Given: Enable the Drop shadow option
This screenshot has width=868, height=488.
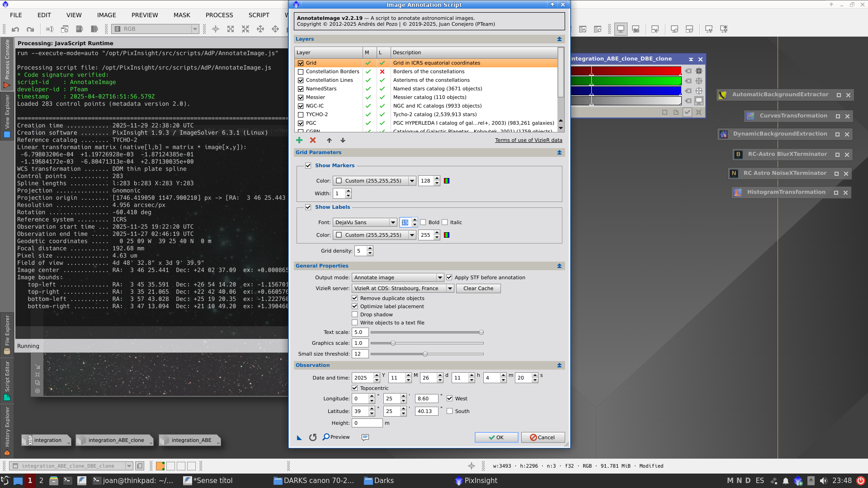Looking at the screenshot, I should (x=355, y=314).
